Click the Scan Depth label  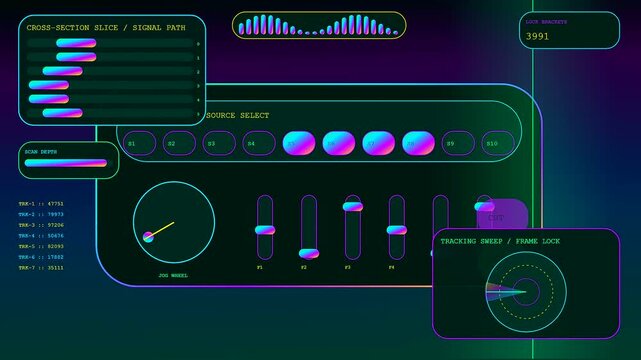tap(40, 152)
